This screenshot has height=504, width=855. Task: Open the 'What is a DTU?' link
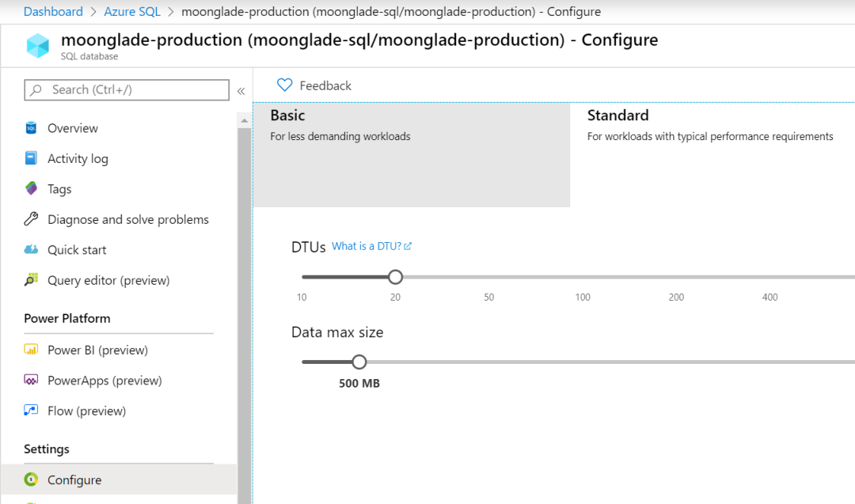click(x=371, y=246)
